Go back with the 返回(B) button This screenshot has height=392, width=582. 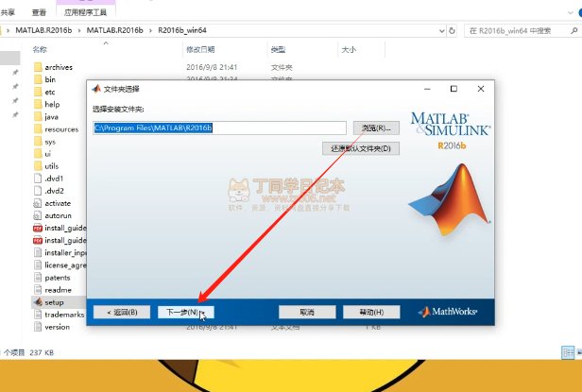pos(122,313)
